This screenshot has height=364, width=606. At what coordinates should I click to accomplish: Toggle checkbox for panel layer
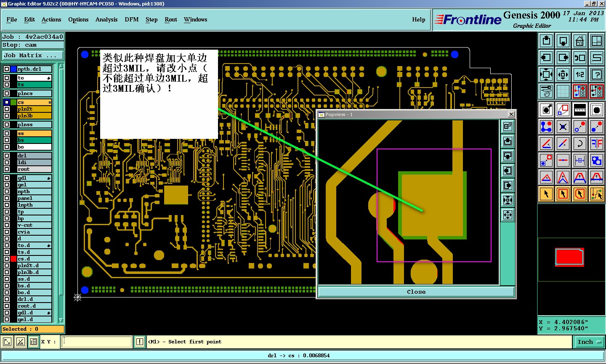point(7,198)
